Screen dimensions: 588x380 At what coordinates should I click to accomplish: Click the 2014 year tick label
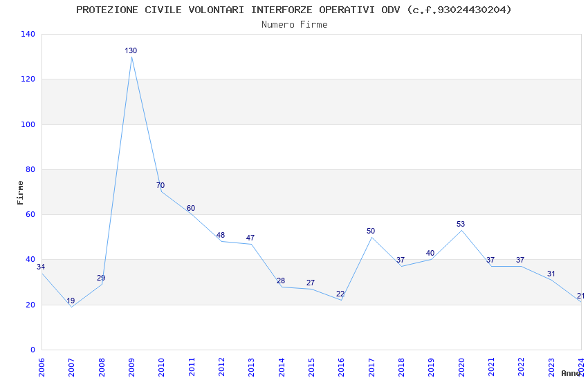coord(282,367)
